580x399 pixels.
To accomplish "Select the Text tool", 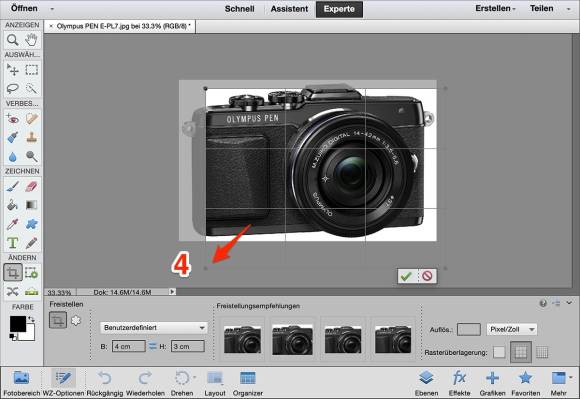I will coord(13,243).
